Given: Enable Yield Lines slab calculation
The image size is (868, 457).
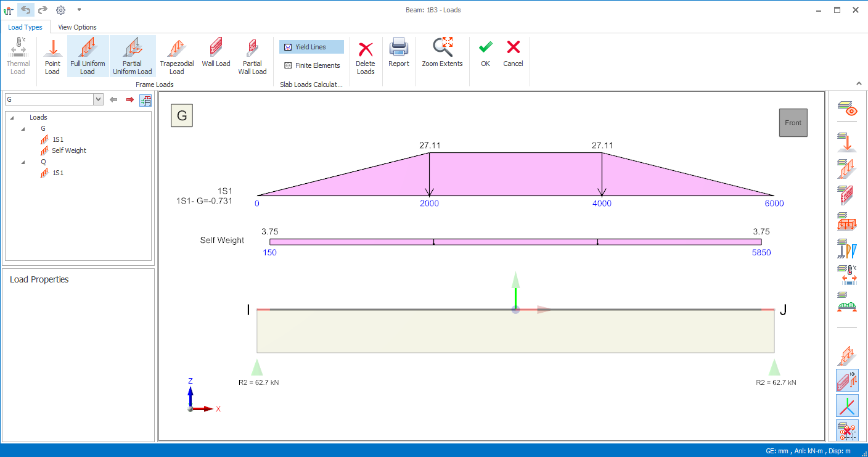Looking at the screenshot, I should (311, 47).
